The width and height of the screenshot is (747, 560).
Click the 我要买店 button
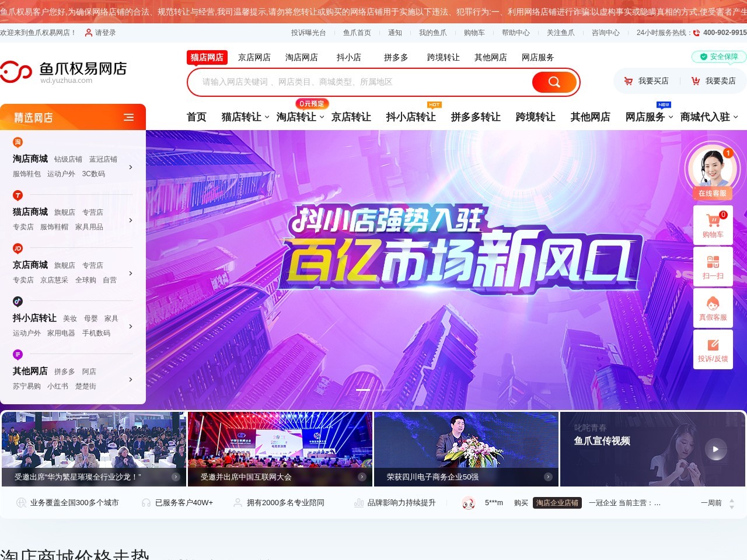pyautogui.click(x=647, y=81)
